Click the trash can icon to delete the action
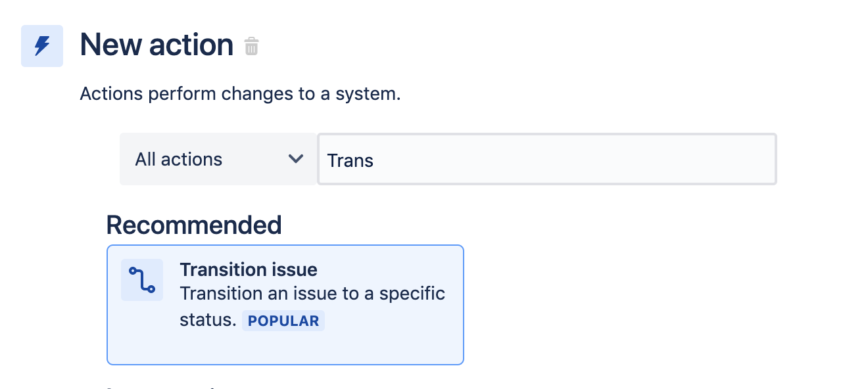868x389 pixels. (x=252, y=46)
